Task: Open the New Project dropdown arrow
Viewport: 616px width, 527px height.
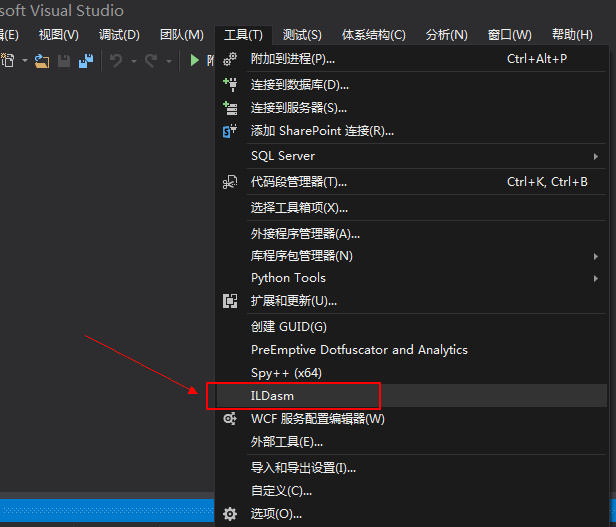Action: (x=25, y=61)
